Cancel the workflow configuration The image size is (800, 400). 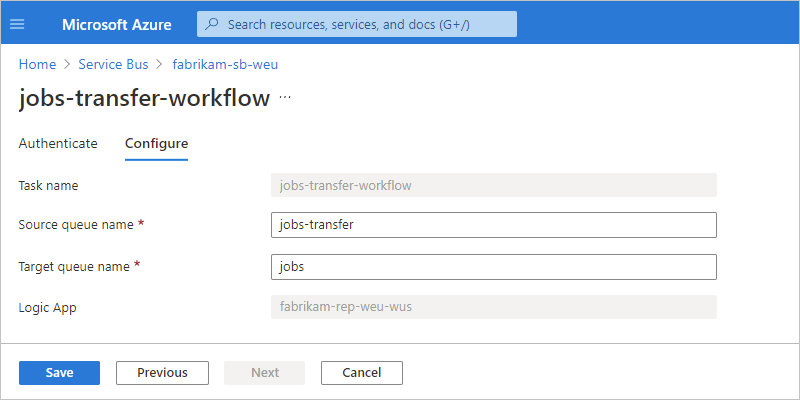361,373
